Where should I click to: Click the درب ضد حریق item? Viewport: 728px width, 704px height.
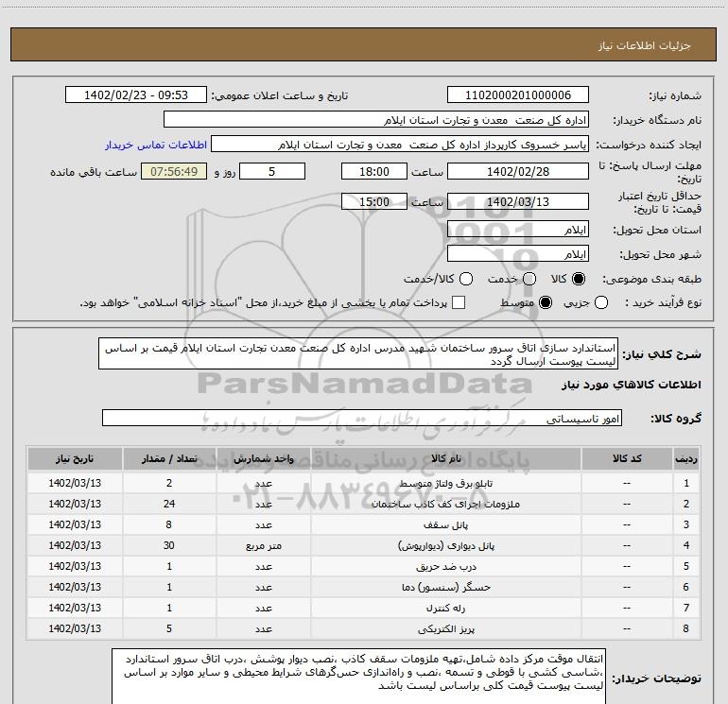(x=445, y=567)
